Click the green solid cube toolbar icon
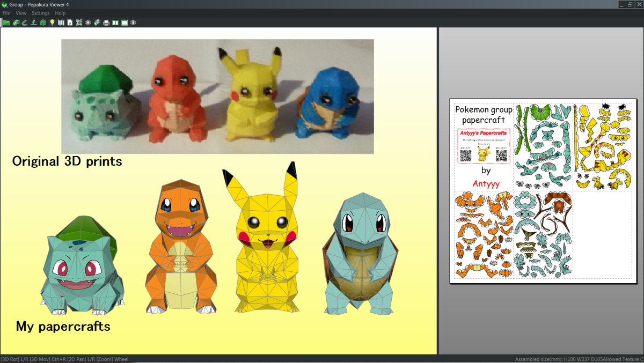The image size is (644, 363). point(43,23)
